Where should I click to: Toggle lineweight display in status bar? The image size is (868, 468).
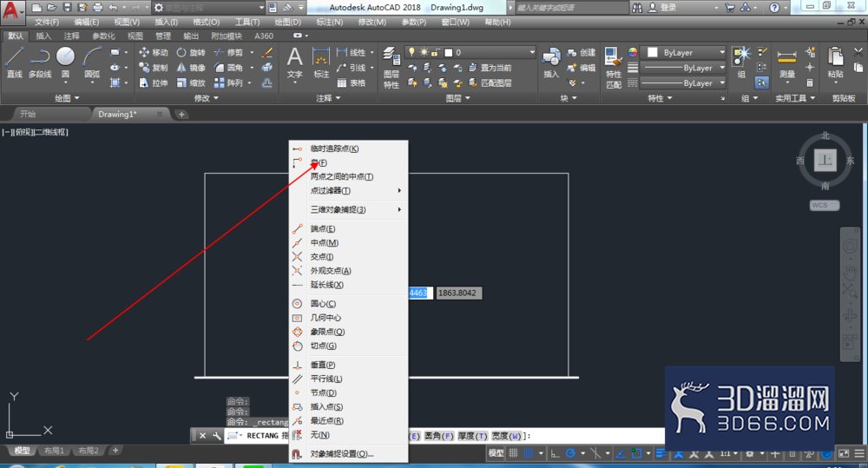[661, 453]
